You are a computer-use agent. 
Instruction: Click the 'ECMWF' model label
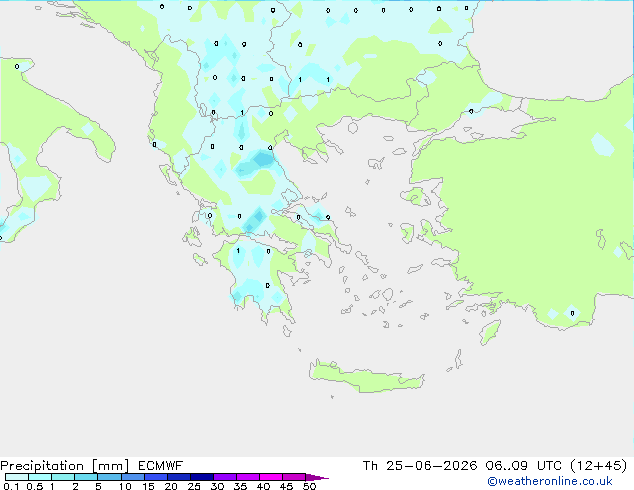click(x=161, y=466)
